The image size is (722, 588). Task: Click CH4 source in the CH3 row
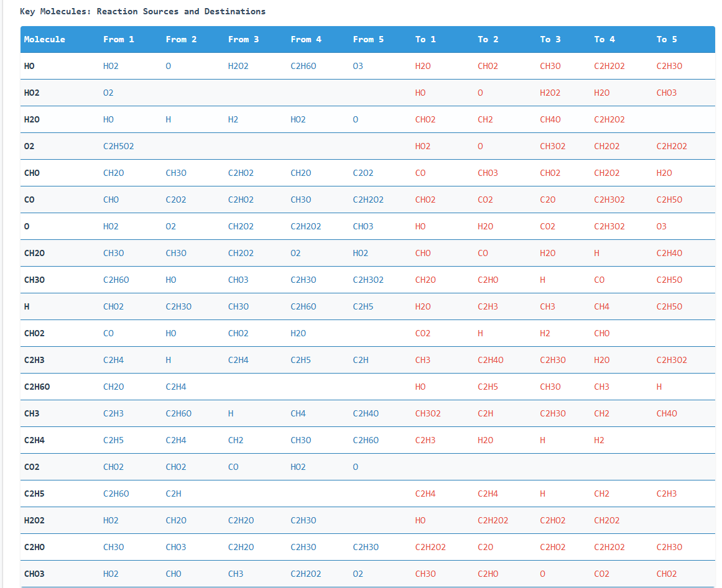298,413
